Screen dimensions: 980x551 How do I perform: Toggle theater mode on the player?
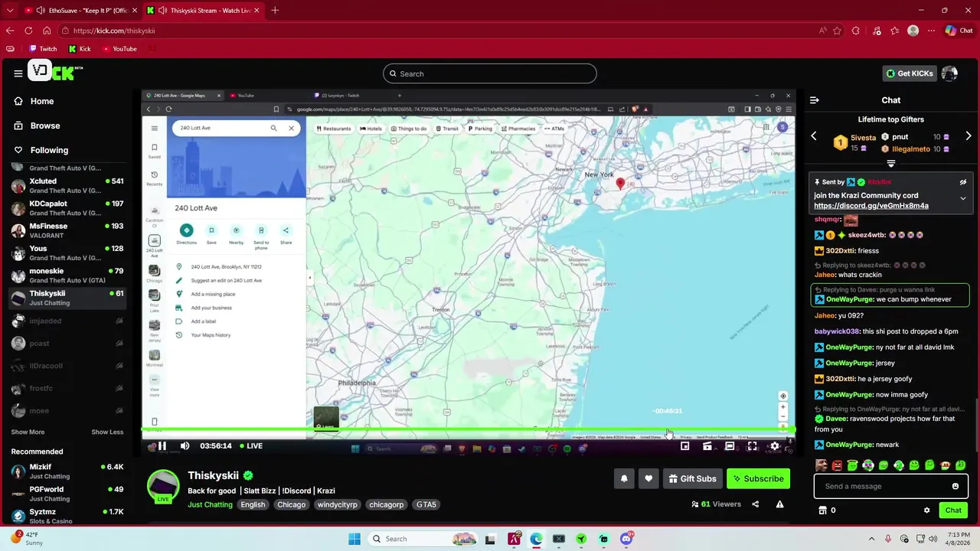[730, 446]
